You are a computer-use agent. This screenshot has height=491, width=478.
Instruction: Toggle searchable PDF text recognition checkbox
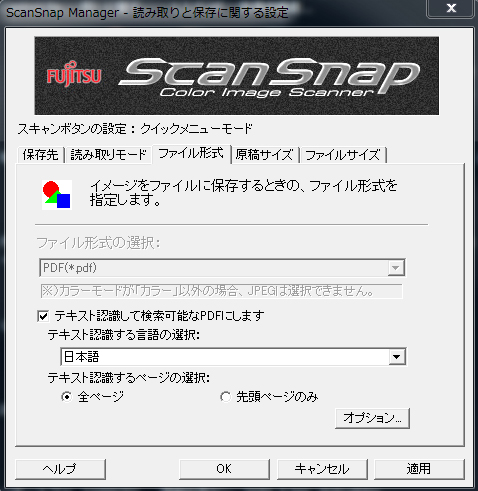click(43, 316)
